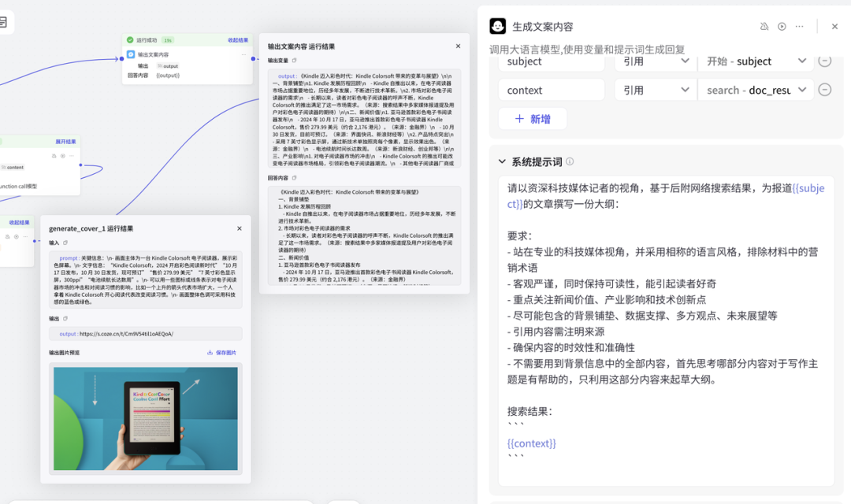
Task: Copy the 输入 section of generate_cover_1
Action: click(x=65, y=243)
